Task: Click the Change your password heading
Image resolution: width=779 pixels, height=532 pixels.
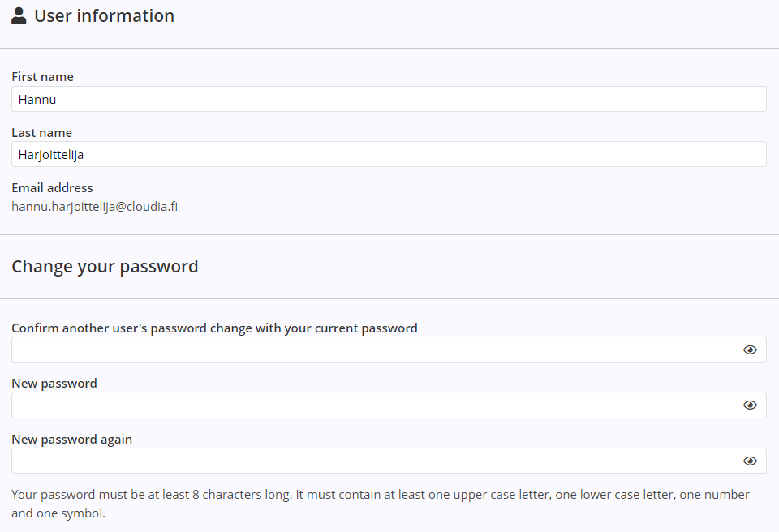Action: [105, 266]
